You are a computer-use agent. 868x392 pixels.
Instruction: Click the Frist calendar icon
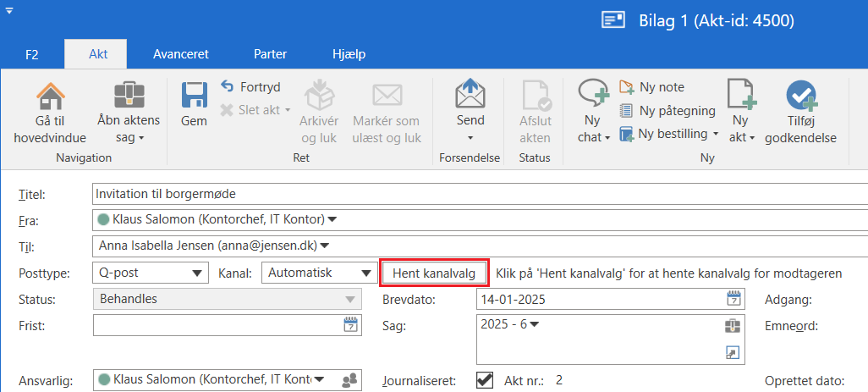click(350, 325)
